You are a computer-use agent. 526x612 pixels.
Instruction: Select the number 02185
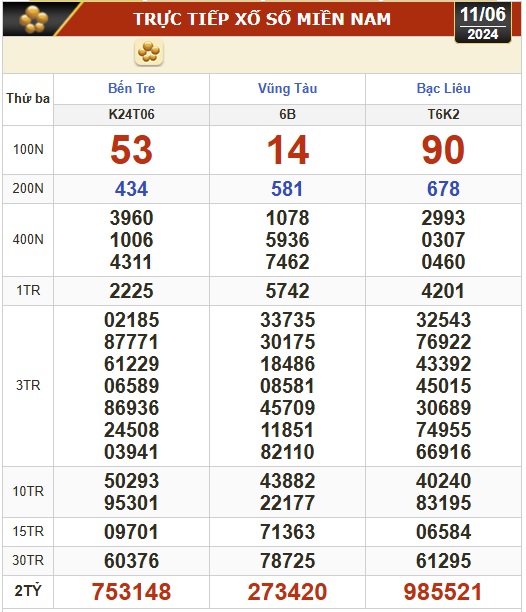132,320
